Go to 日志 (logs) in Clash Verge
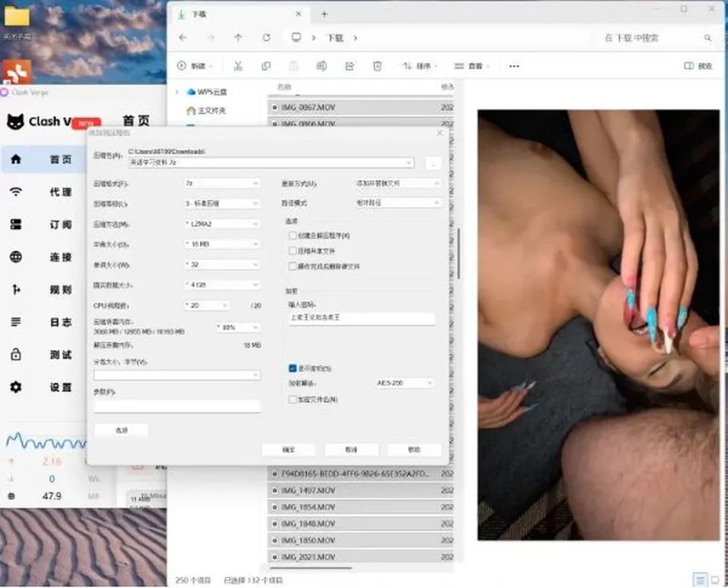The height and width of the screenshot is (588, 728). tap(44, 321)
